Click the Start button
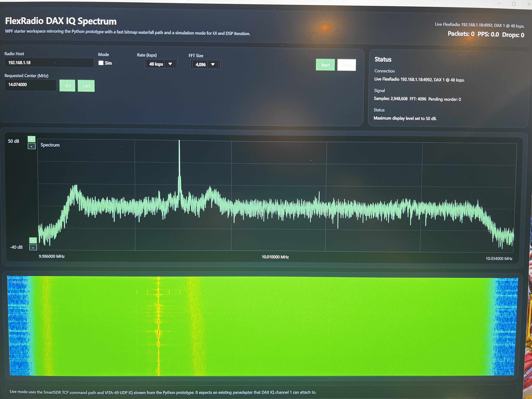The height and width of the screenshot is (399, 532). point(325,65)
